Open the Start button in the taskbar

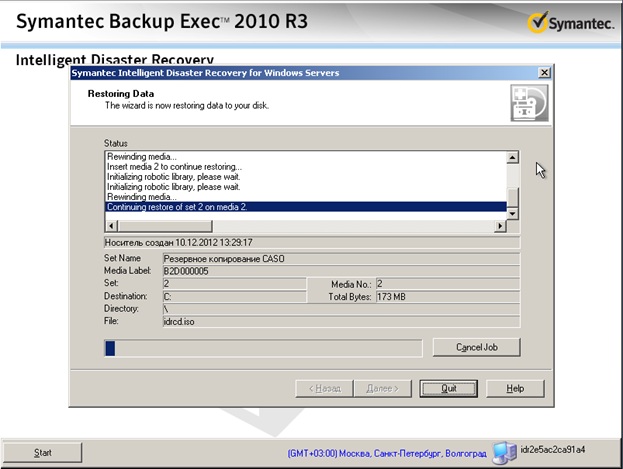43,453
